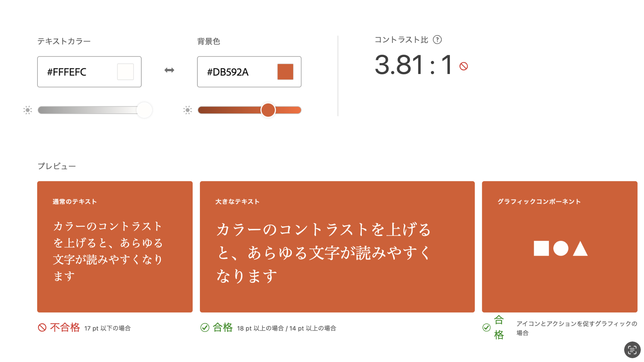Screen dimensions: 644x362
Task: Click the graphic component pass check icon
Action: (x=486, y=327)
